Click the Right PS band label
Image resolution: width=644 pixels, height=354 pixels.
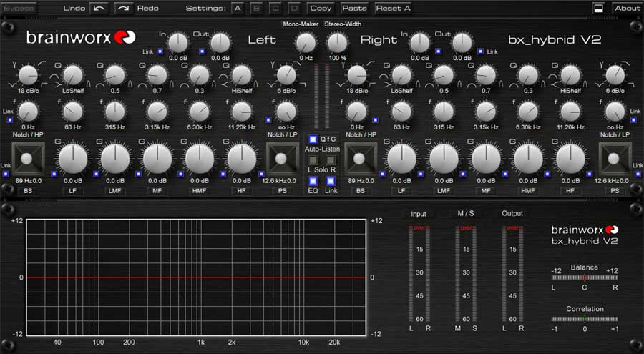pos(615,191)
